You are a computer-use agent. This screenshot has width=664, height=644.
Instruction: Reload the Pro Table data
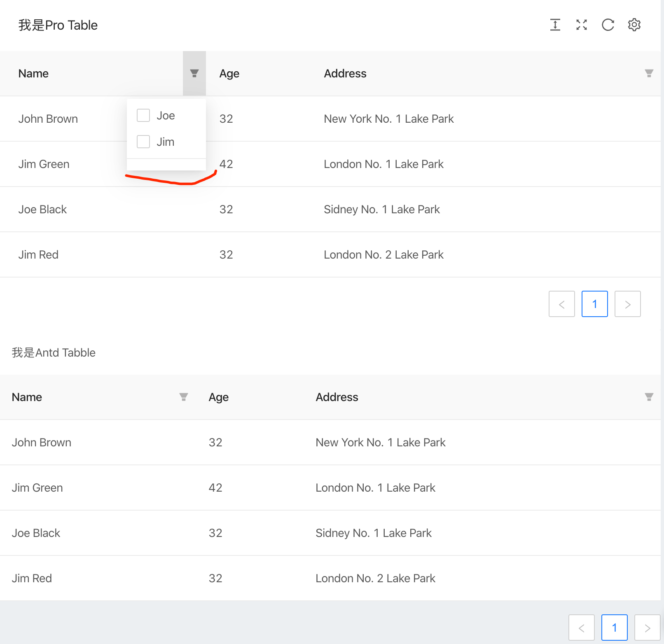coord(608,25)
